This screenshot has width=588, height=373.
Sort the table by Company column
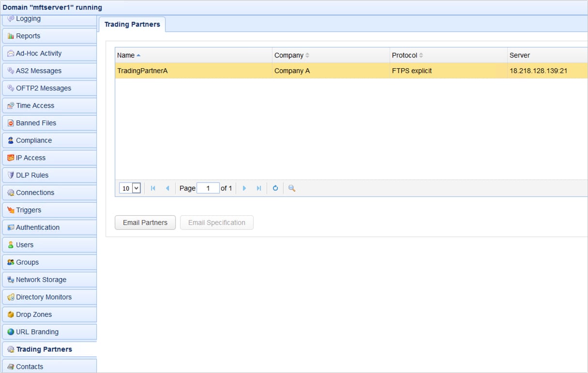289,55
